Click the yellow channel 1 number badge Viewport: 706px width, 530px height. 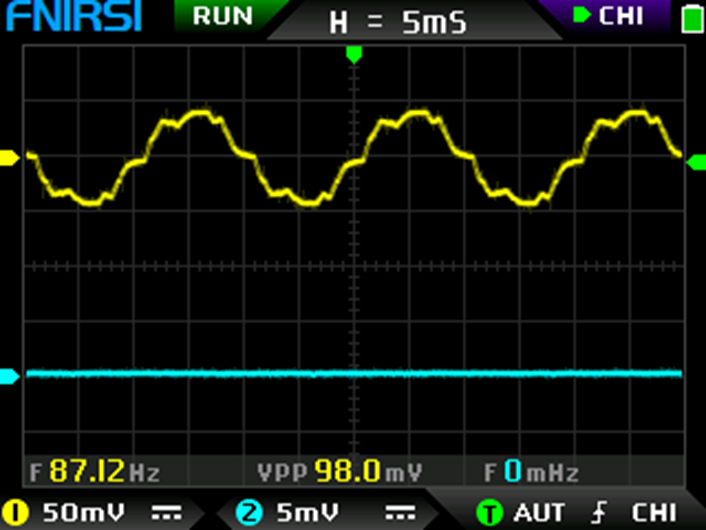(x=17, y=513)
